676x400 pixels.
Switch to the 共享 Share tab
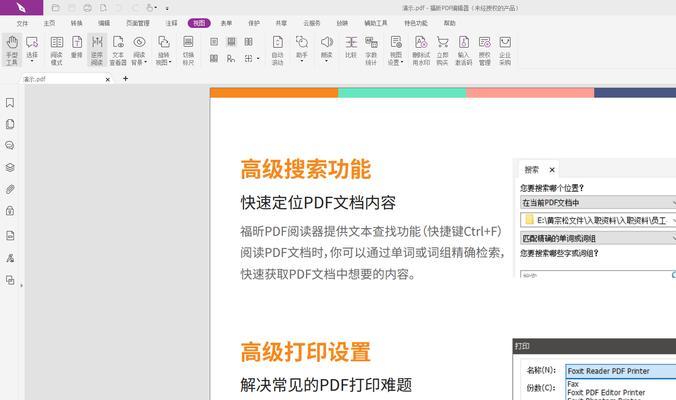(281, 23)
